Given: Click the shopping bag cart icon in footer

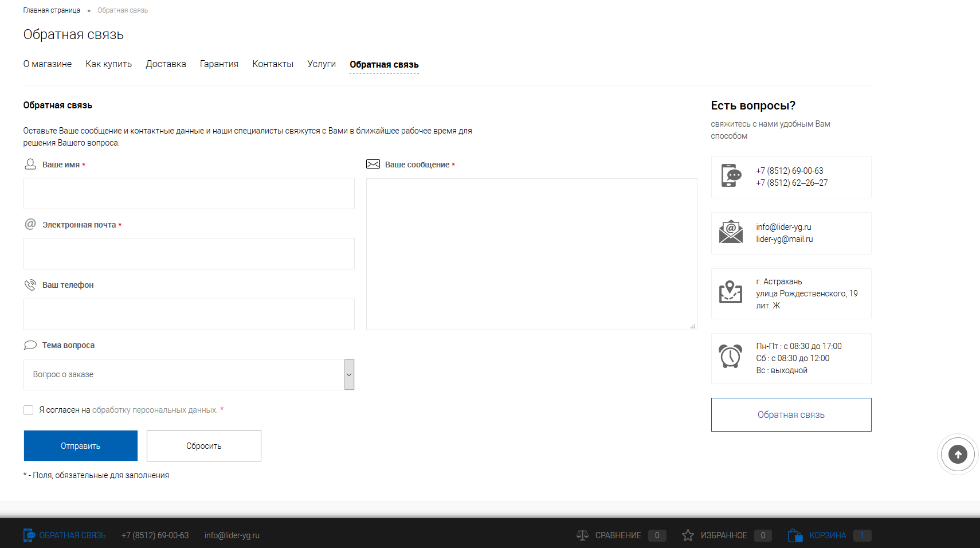Looking at the screenshot, I should pyautogui.click(x=795, y=535).
